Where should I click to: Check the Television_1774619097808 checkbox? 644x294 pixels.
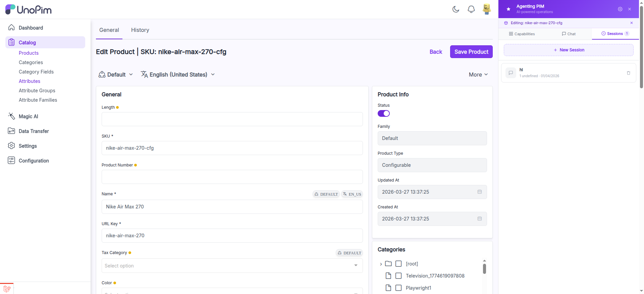pyautogui.click(x=398, y=276)
